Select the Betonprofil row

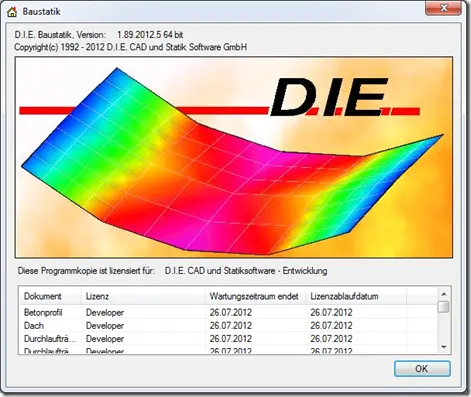pos(228,313)
